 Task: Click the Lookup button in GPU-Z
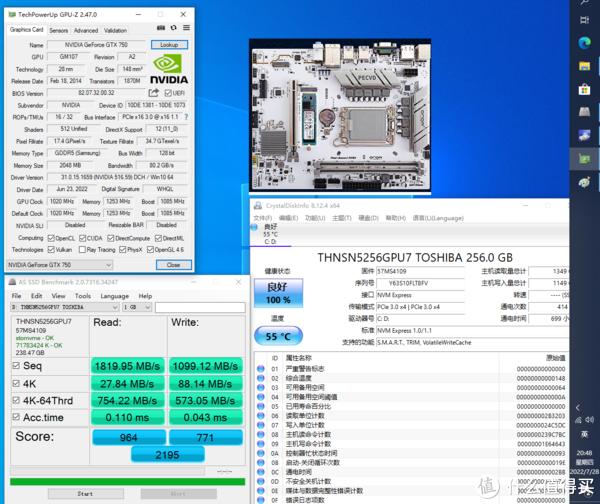[169, 45]
